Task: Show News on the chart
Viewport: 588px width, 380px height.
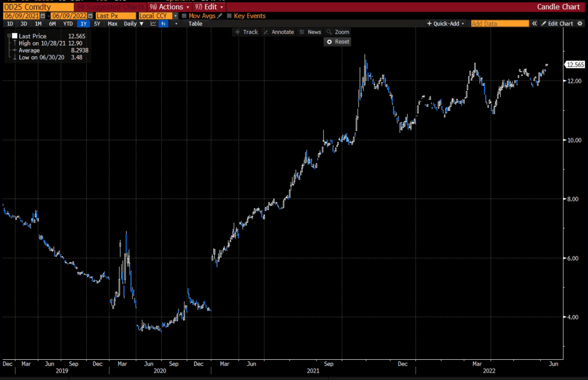Action: [310, 32]
